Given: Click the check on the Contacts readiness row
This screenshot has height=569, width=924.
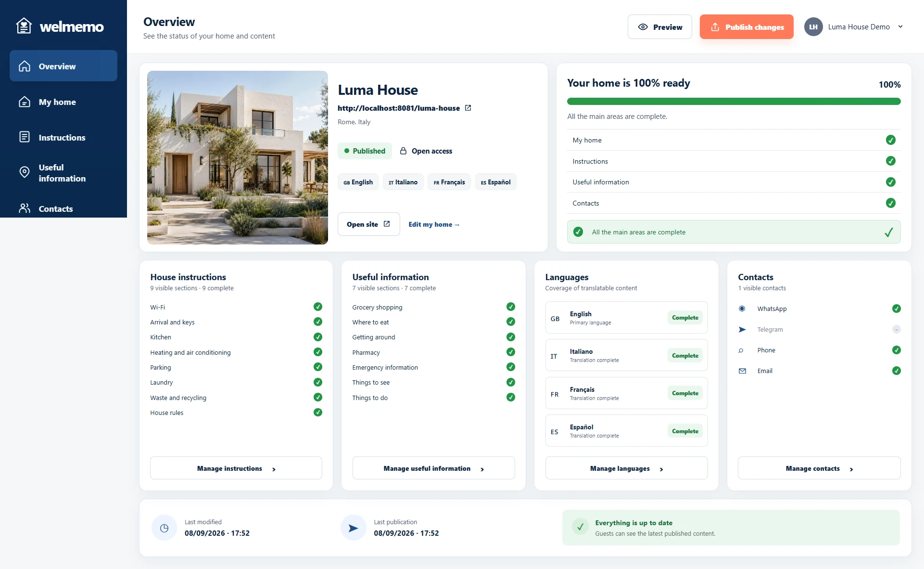Looking at the screenshot, I should tap(890, 203).
